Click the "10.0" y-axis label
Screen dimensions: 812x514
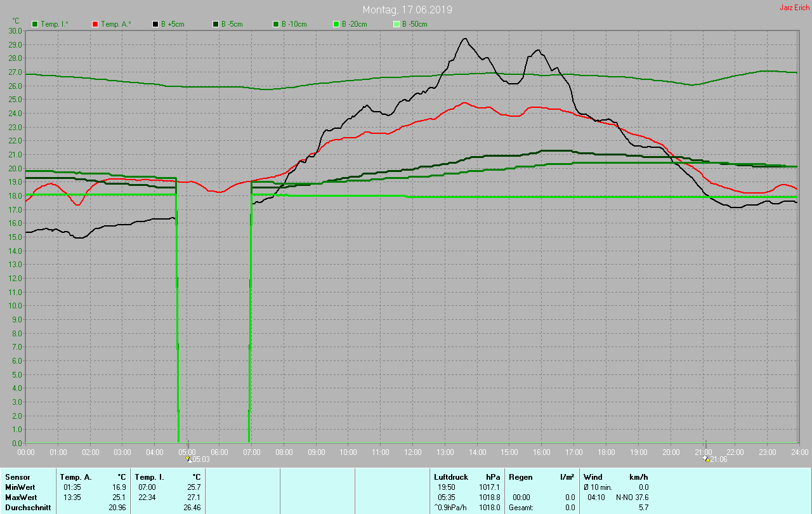(x=15, y=306)
